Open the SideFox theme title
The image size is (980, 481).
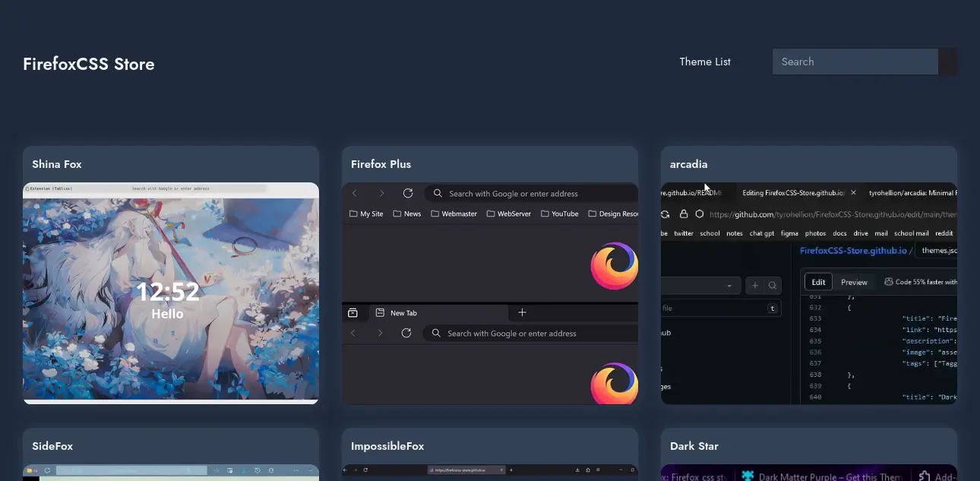pyautogui.click(x=52, y=446)
